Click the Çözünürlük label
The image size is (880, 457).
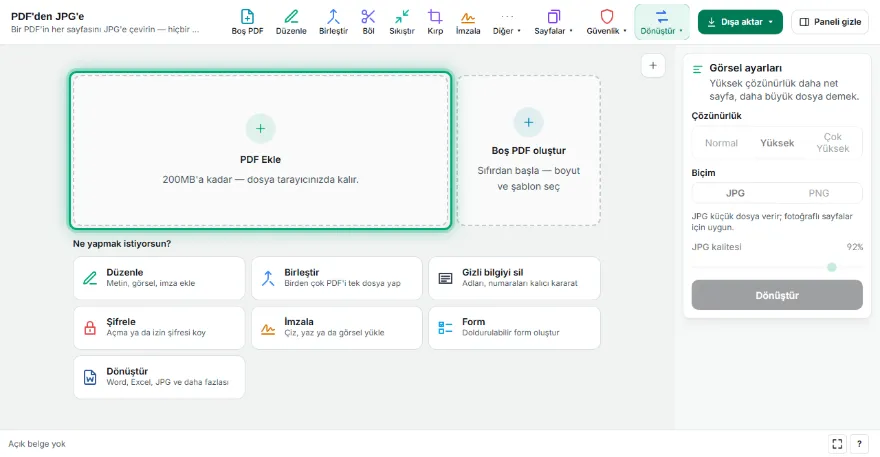[716, 116]
